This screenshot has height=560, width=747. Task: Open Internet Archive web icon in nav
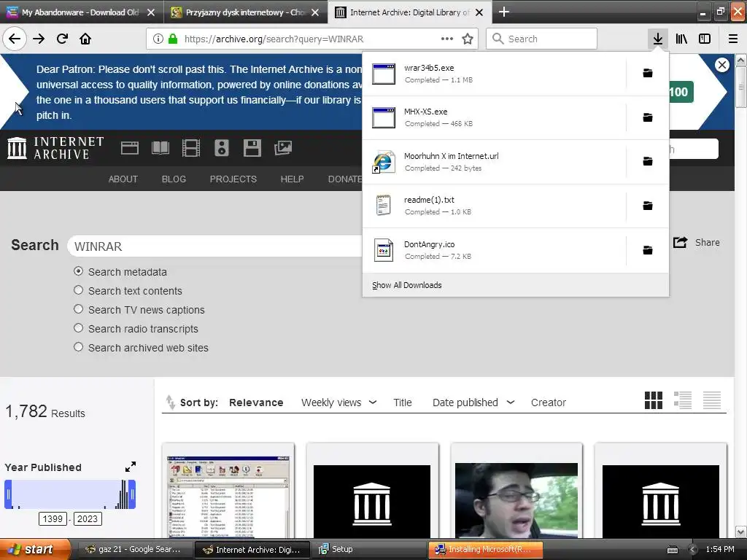point(130,148)
